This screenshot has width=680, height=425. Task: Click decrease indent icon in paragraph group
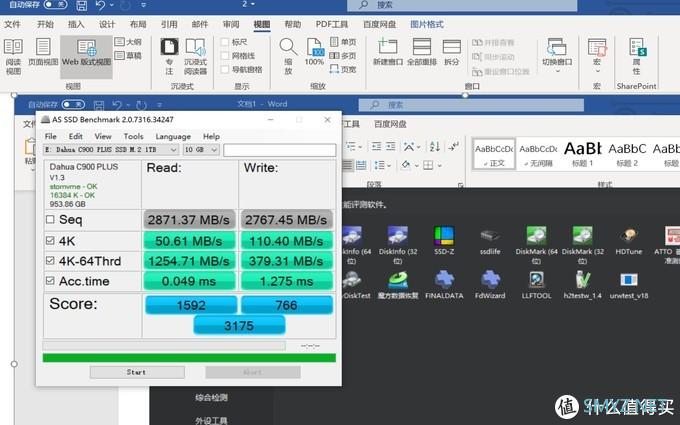(376, 147)
